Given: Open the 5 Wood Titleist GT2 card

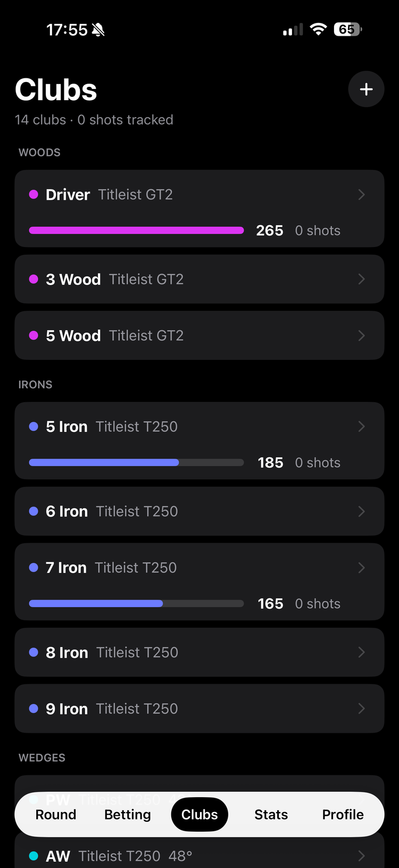Looking at the screenshot, I should point(199,335).
